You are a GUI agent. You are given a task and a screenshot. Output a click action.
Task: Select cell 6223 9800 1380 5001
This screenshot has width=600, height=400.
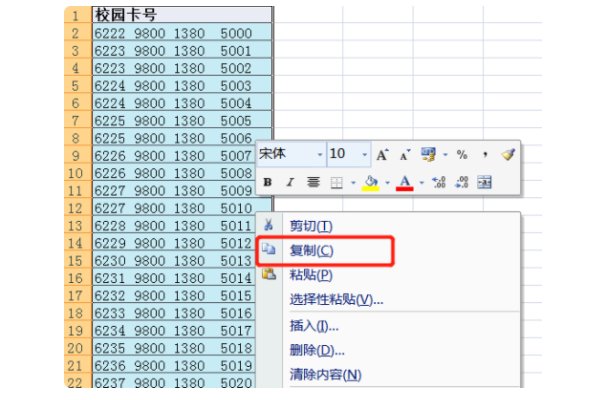pos(182,50)
